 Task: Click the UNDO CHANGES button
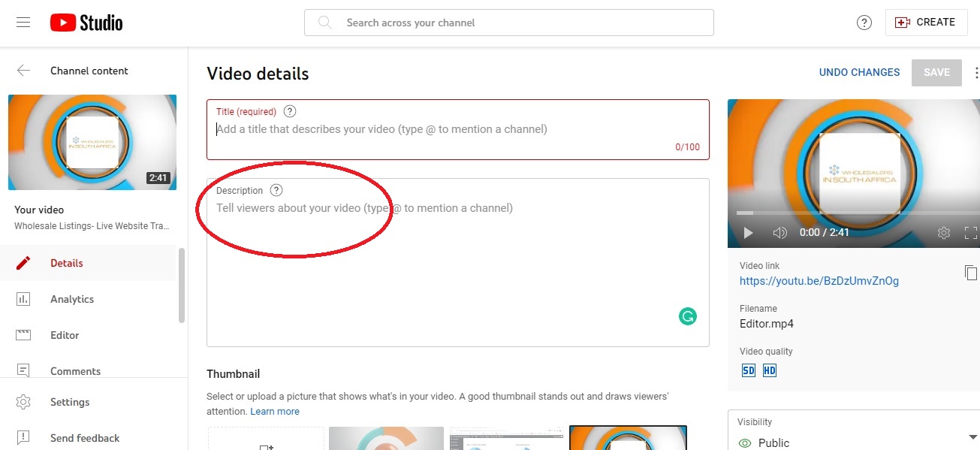click(859, 73)
